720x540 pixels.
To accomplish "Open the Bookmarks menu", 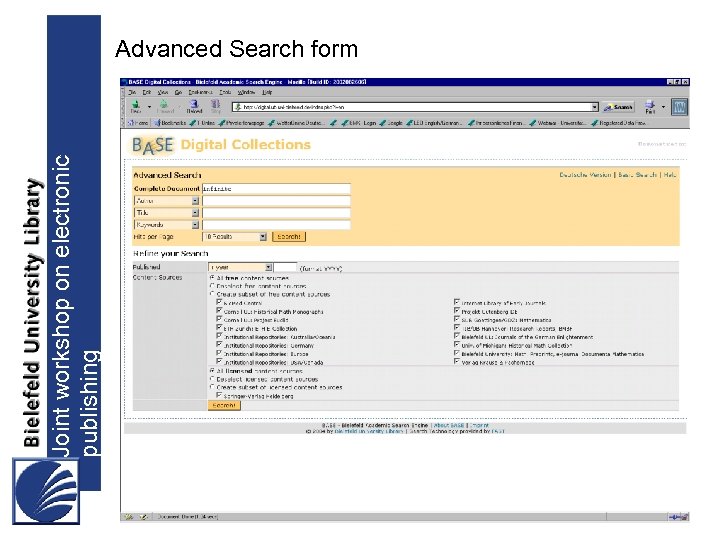I will point(200,92).
